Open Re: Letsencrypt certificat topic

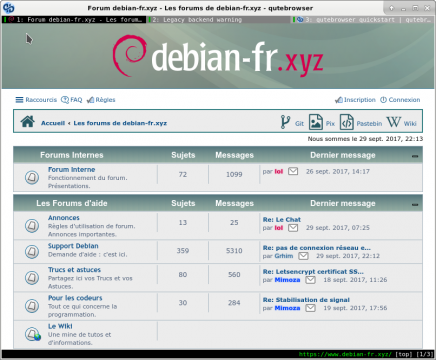313,272
